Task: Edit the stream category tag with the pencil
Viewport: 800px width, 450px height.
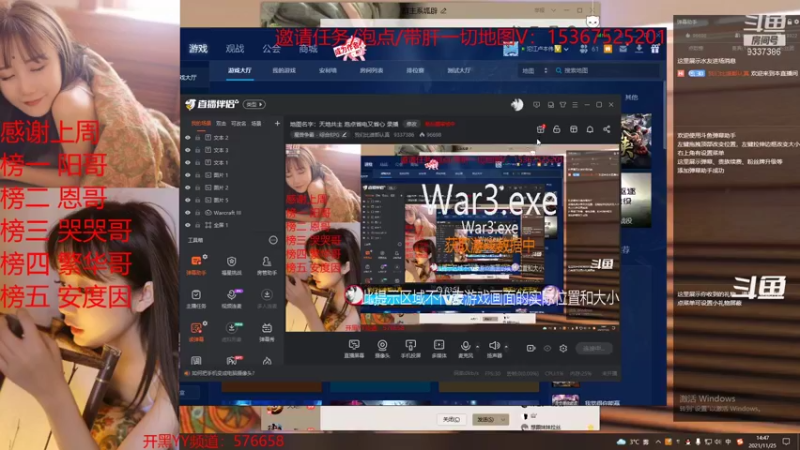Action: pyautogui.click(x=344, y=135)
